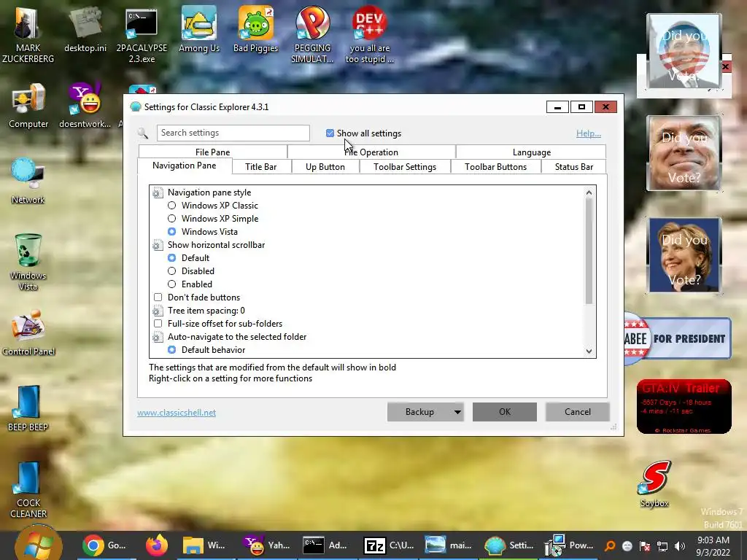Select the Soybox desktop shortcut
This screenshot has width=747, height=560.
pos(654,484)
